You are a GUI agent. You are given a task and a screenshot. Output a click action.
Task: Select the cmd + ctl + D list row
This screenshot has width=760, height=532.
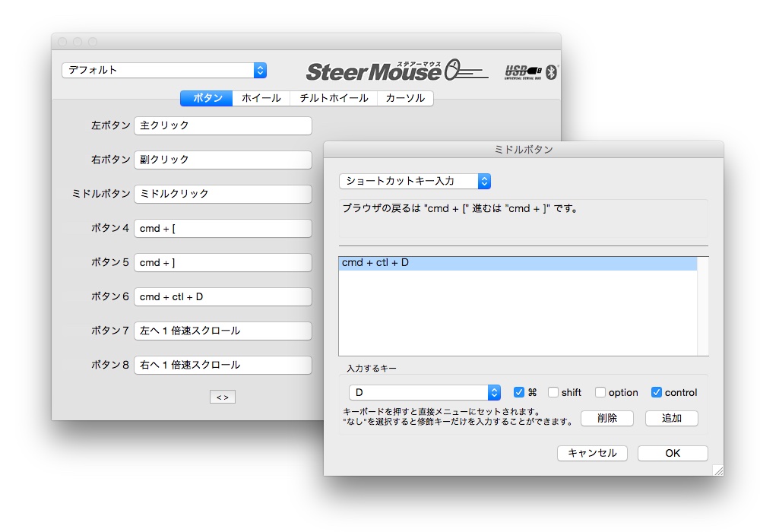point(518,263)
